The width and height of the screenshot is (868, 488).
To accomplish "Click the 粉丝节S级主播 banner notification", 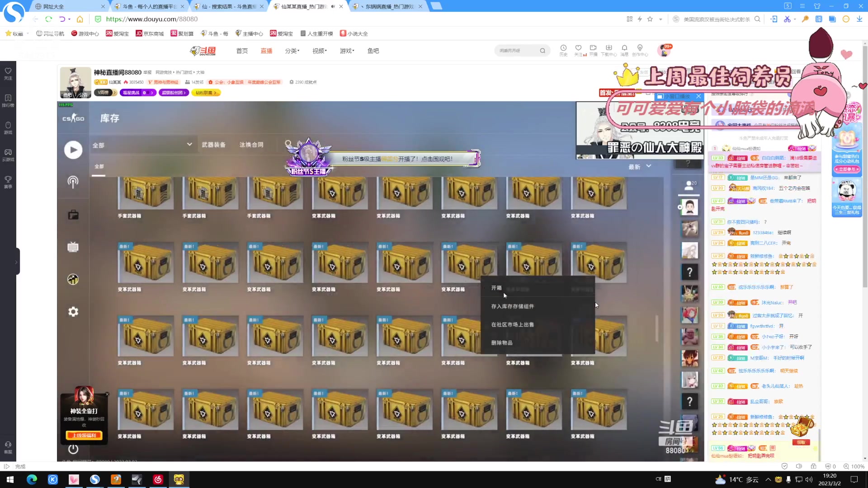I will click(x=383, y=159).
